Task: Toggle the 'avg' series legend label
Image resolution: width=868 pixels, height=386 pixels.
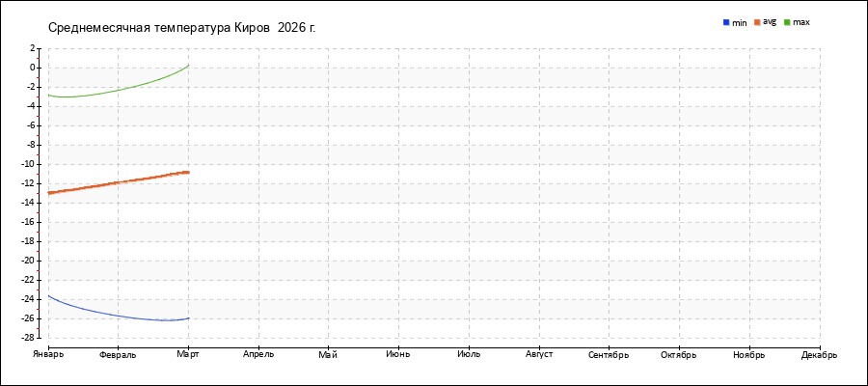Action: tap(770, 21)
